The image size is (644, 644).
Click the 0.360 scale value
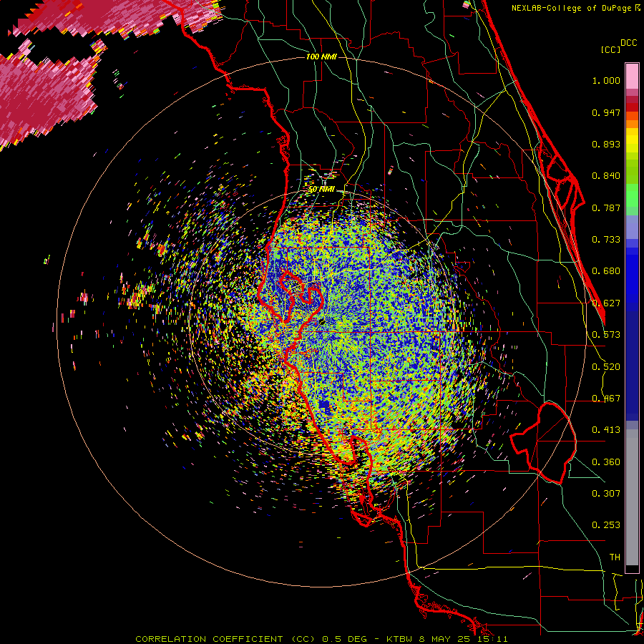pos(606,462)
